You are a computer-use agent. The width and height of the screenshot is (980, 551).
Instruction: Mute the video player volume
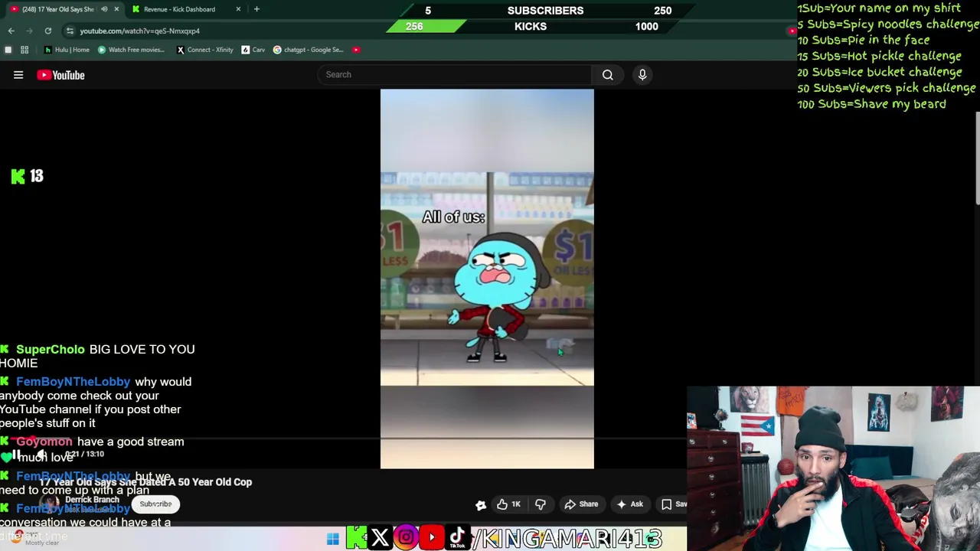click(x=41, y=455)
